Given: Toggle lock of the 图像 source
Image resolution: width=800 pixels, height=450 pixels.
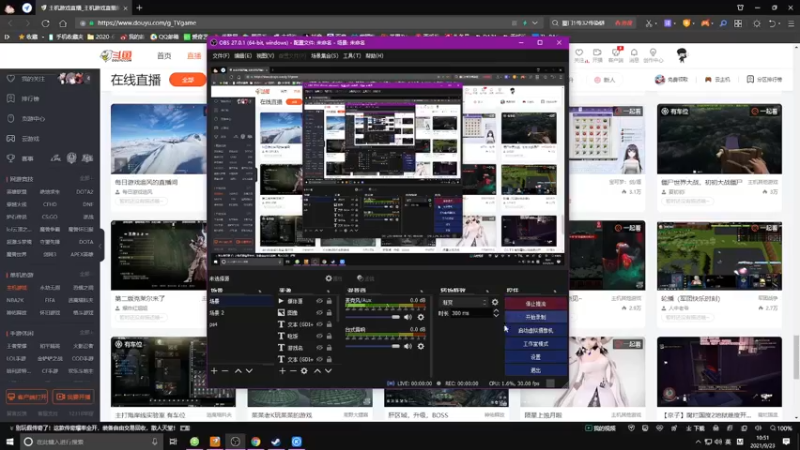Looking at the screenshot, I should [329, 313].
